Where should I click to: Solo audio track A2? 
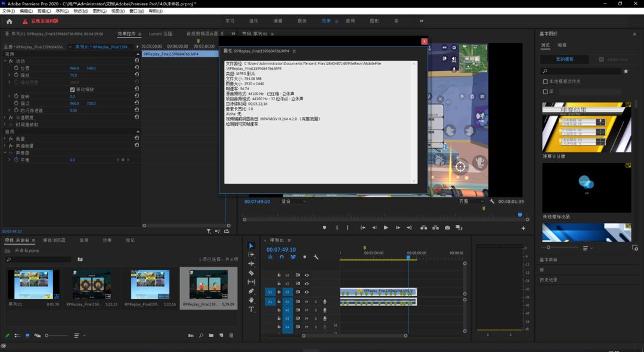point(316,310)
